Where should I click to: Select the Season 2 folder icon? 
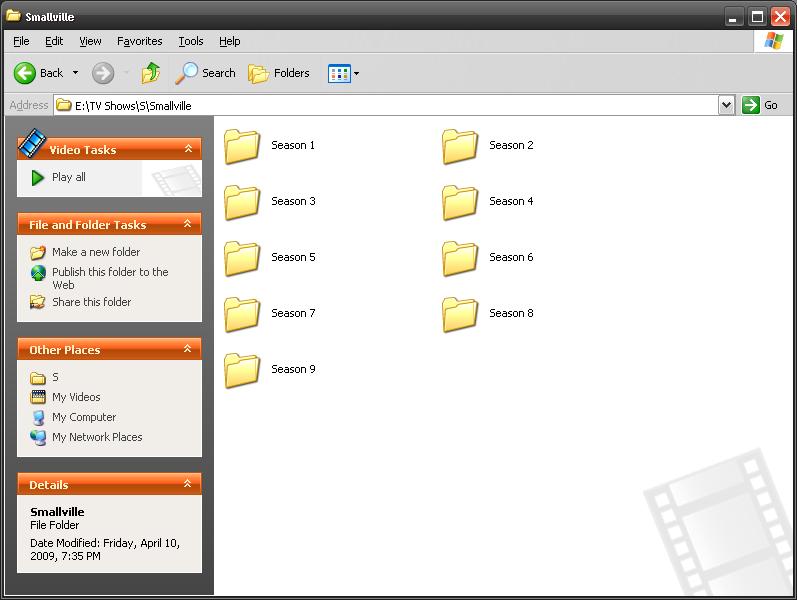tap(459, 146)
